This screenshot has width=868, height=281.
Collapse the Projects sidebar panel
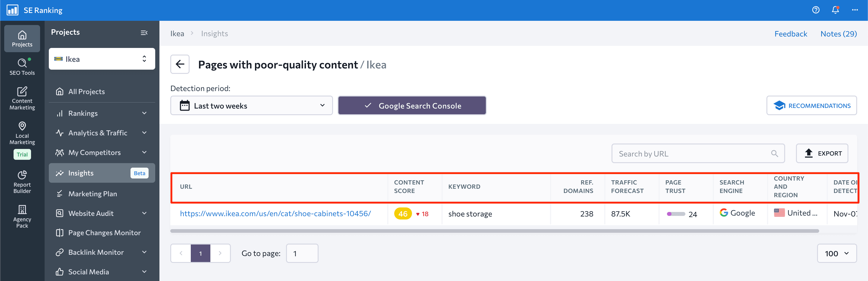(144, 33)
